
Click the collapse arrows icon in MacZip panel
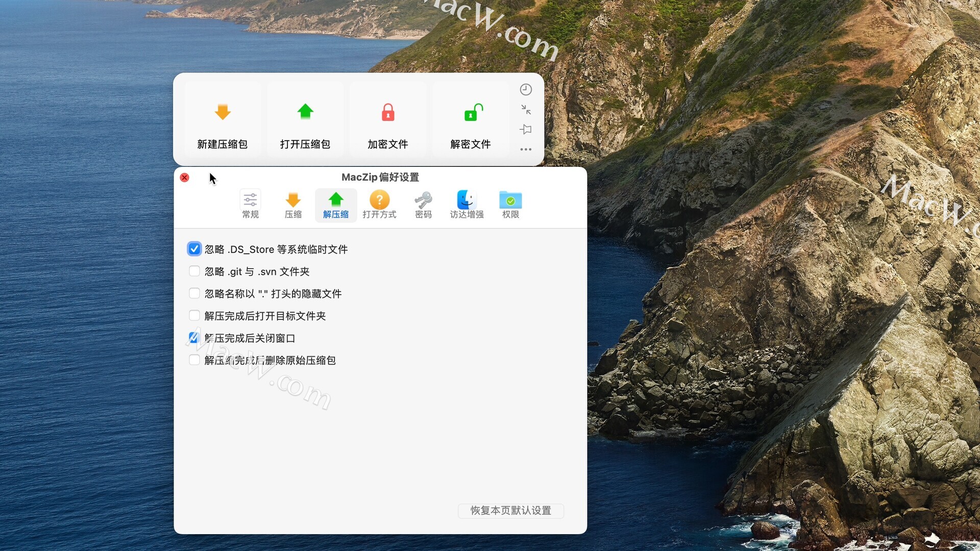click(x=526, y=110)
